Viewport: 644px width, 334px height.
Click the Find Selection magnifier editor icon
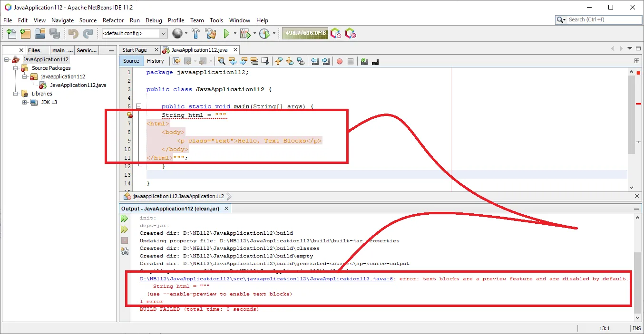point(221,61)
